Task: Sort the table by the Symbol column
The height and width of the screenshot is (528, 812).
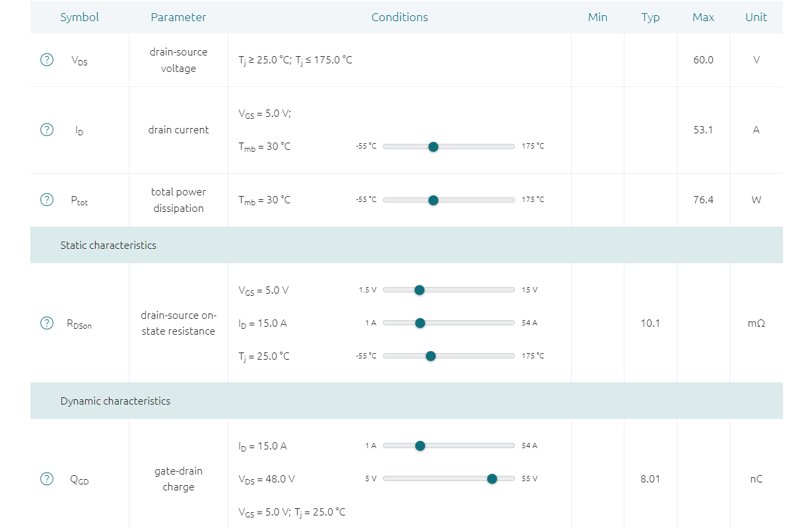Action: click(x=79, y=17)
